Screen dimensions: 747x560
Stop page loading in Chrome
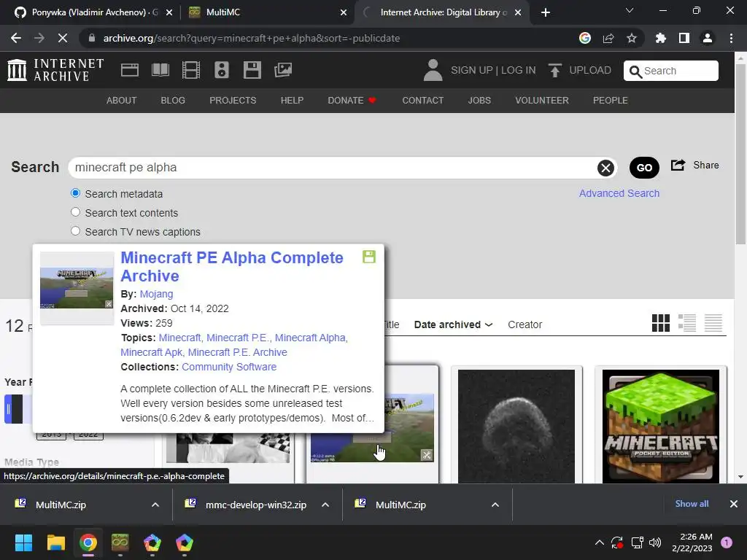tap(63, 38)
